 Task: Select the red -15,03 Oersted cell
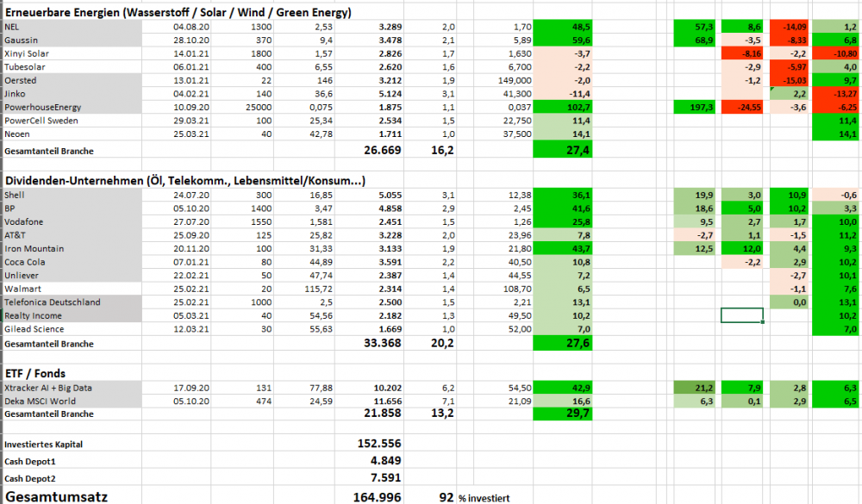[x=790, y=80]
